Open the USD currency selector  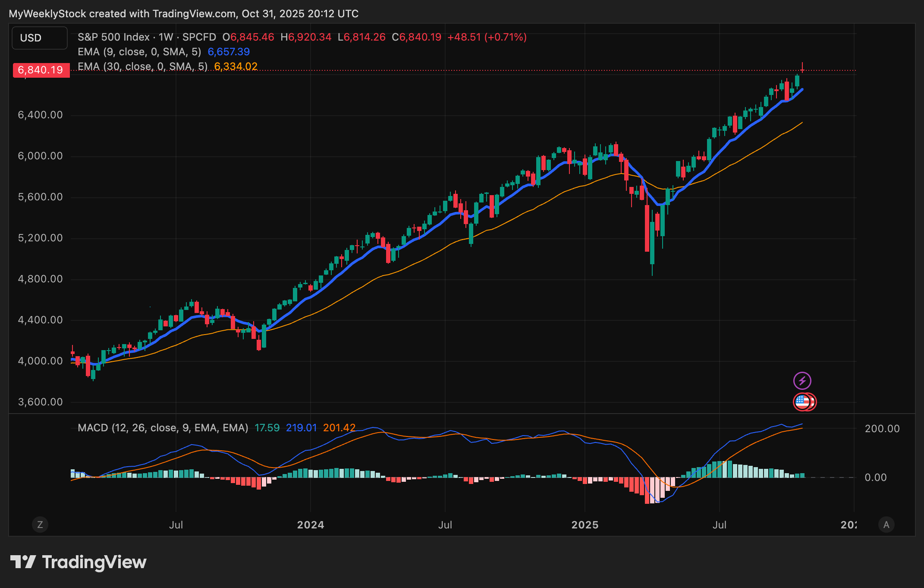[39, 38]
